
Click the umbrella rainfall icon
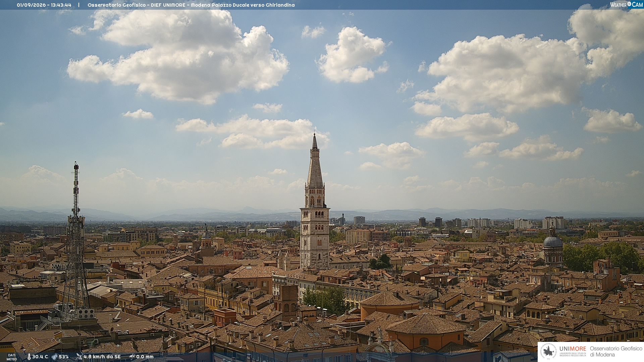point(132,357)
